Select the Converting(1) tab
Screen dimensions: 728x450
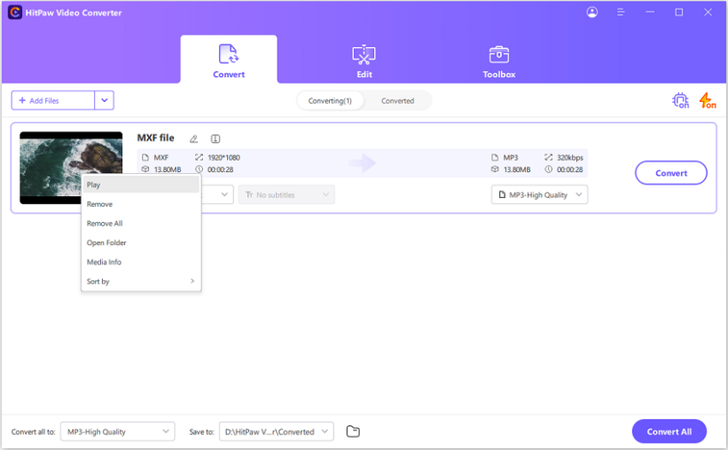click(330, 101)
